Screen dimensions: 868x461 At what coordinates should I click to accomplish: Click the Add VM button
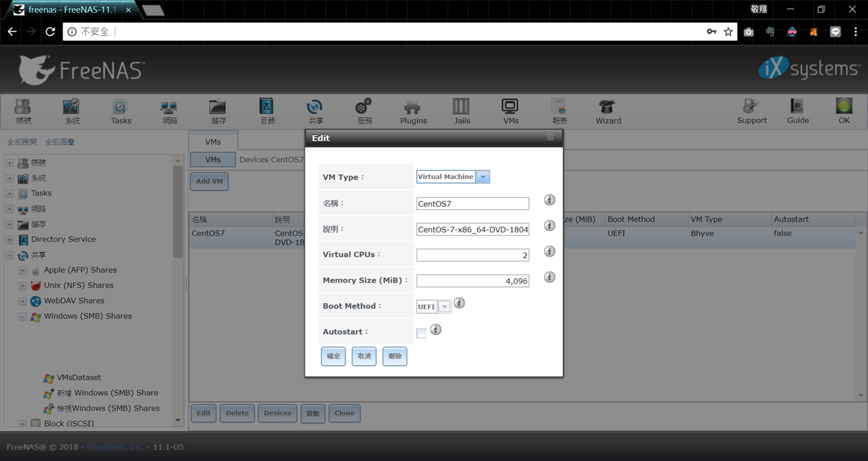[210, 182]
